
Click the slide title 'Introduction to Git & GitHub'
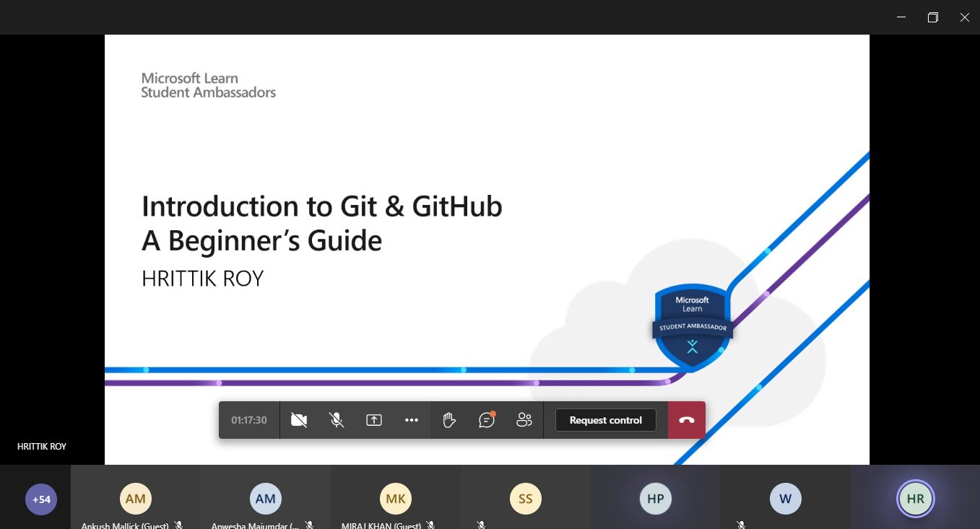coord(321,206)
